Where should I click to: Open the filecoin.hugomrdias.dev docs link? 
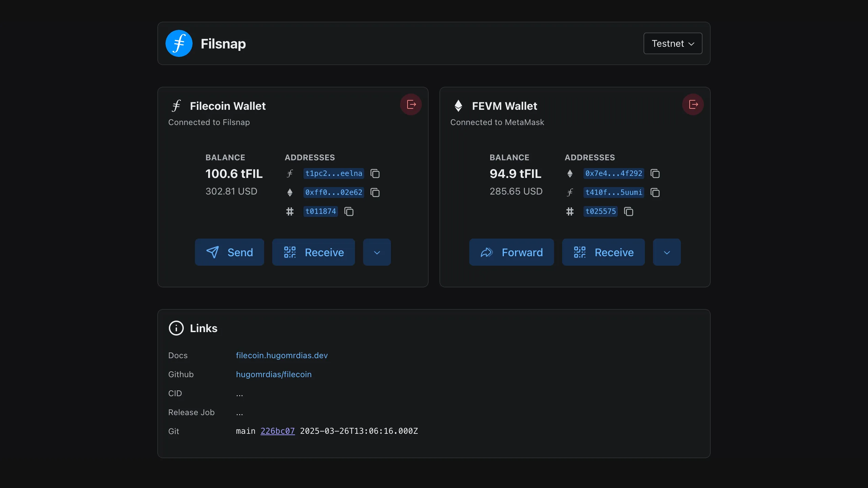(x=282, y=355)
